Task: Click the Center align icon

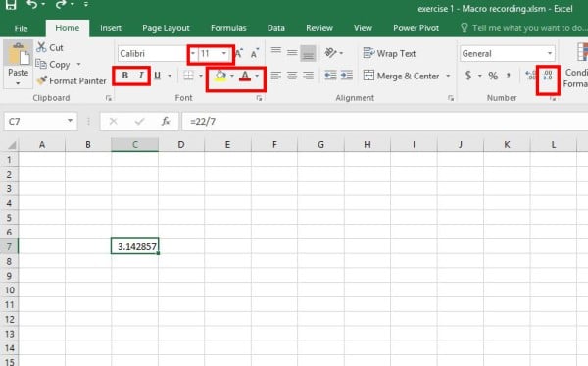Action: pos(292,76)
